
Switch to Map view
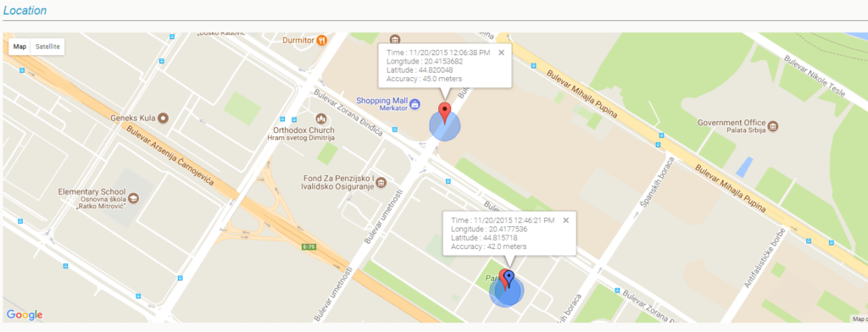point(20,47)
